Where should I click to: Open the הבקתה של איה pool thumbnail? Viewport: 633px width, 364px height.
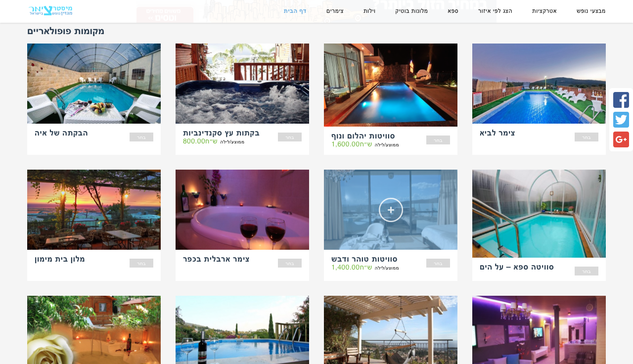(x=94, y=84)
